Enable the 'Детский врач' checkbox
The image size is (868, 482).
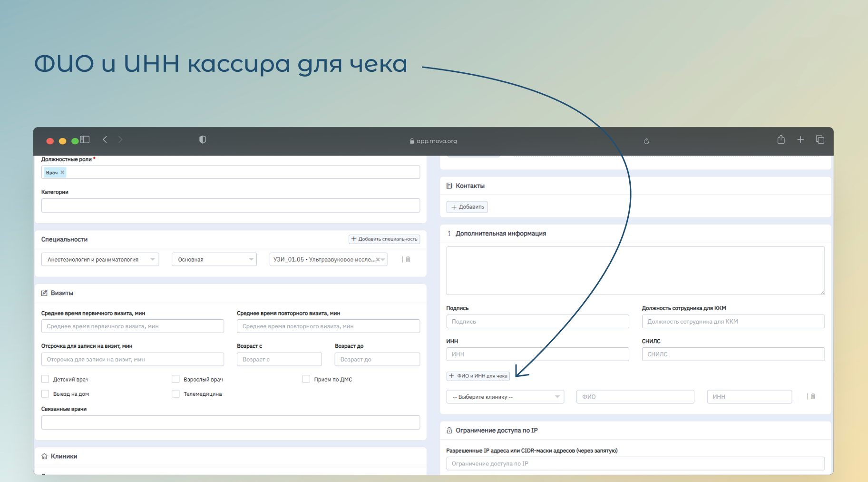click(46, 379)
